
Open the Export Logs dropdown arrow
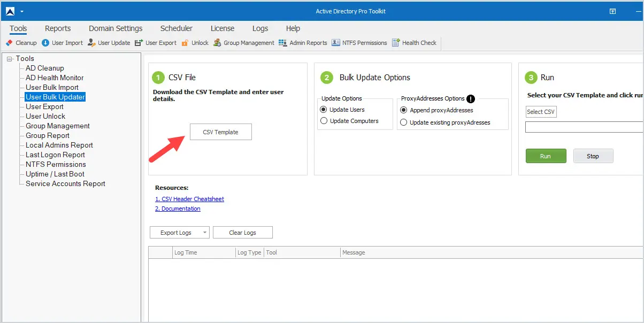click(204, 233)
